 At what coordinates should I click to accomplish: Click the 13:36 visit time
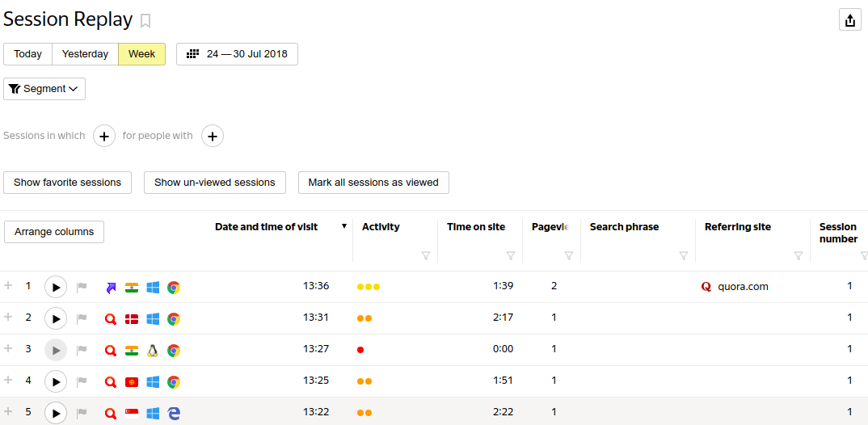(316, 286)
